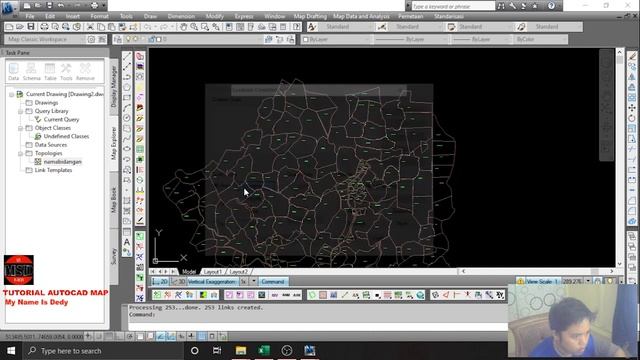
Task: Click the Quick Access print icon
Action: point(94,6)
